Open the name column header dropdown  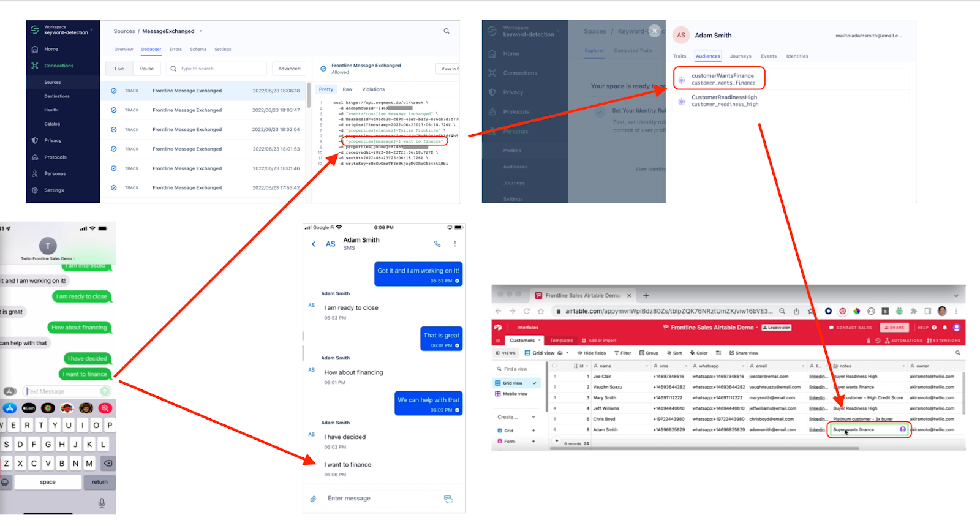646,366
